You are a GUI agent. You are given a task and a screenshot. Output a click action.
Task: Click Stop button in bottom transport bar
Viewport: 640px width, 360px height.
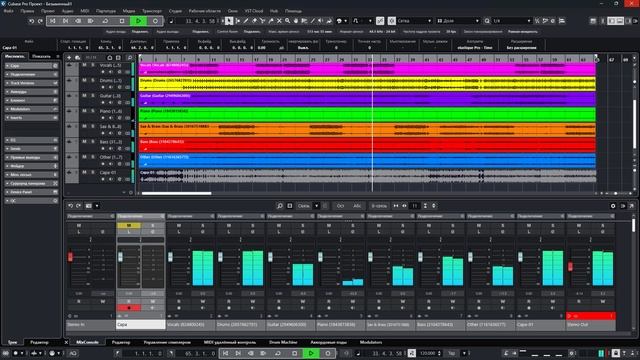tap(294, 353)
